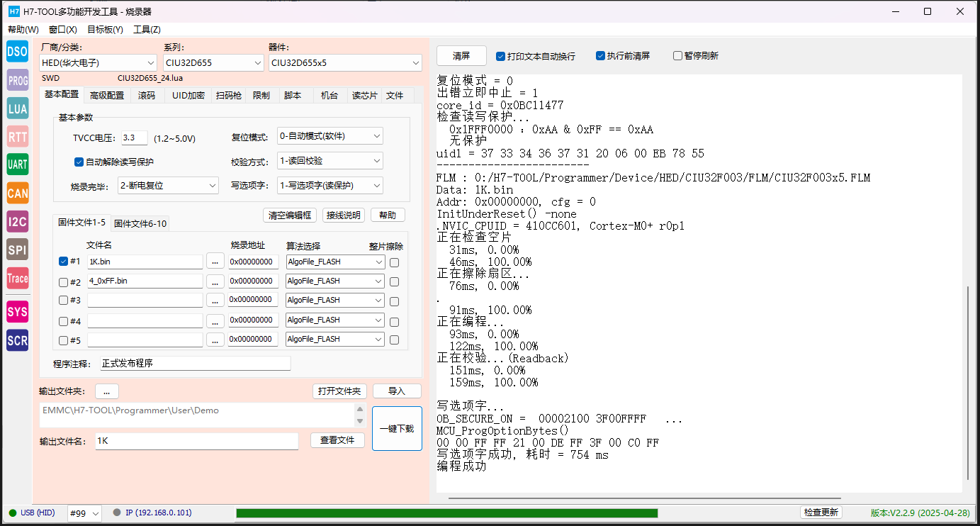
Task: Enable firmware file #5 checkbox
Action: (x=63, y=340)
